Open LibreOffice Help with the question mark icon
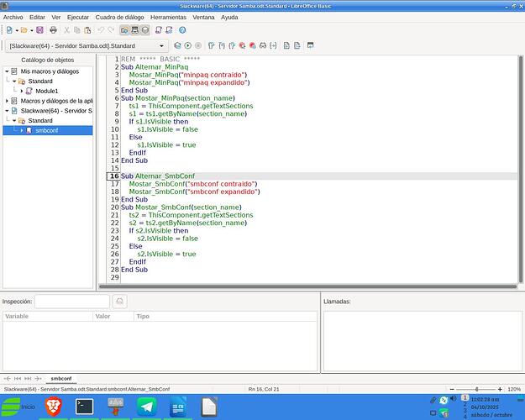525x420 pixels. click(182, 30)
